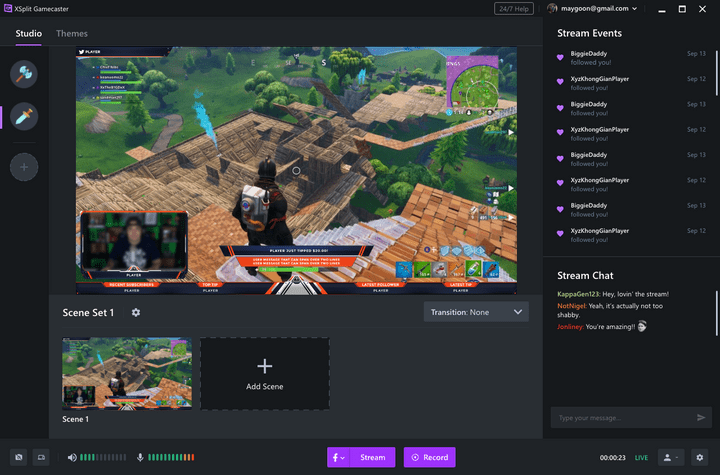This screenshot has height=475, width=720.
Task: Click the screen capture icon in bottom bar
Action: coord(41,457)
